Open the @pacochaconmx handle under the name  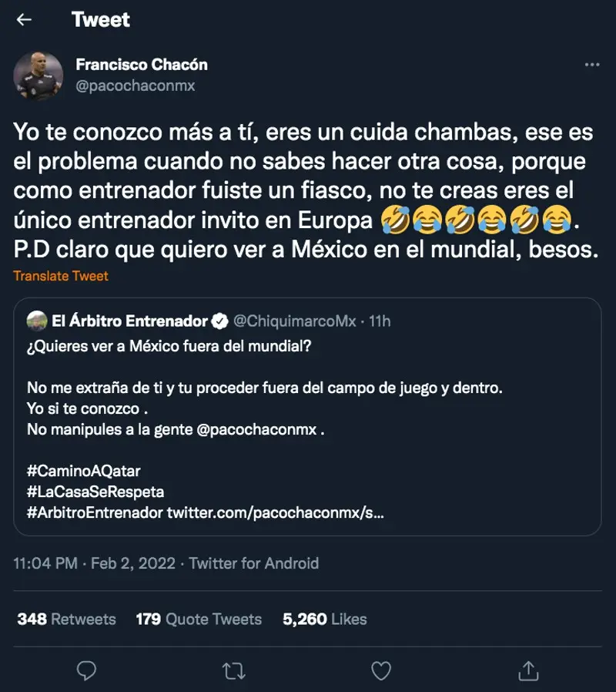(x=136, y=86)
